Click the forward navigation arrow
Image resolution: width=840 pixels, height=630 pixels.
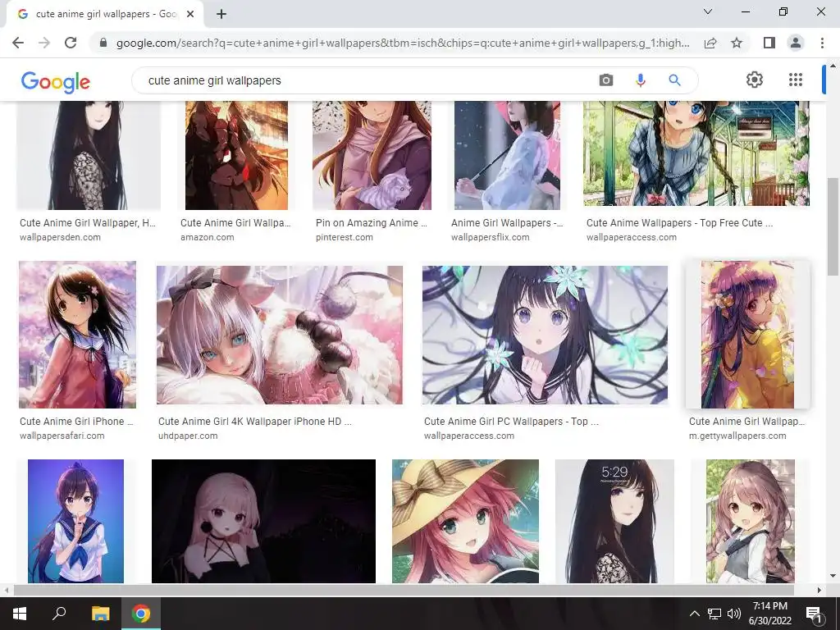pyautogui.click(x=44, y=43)
